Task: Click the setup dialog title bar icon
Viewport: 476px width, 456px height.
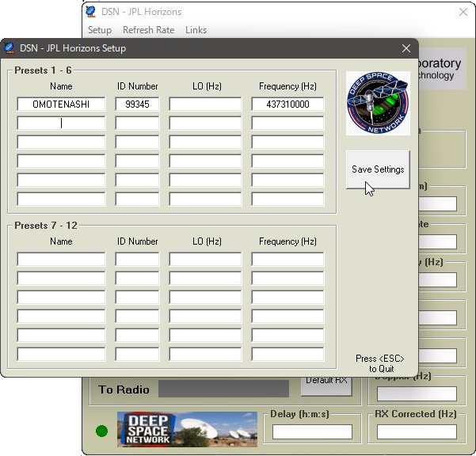Action: (10, 48)
